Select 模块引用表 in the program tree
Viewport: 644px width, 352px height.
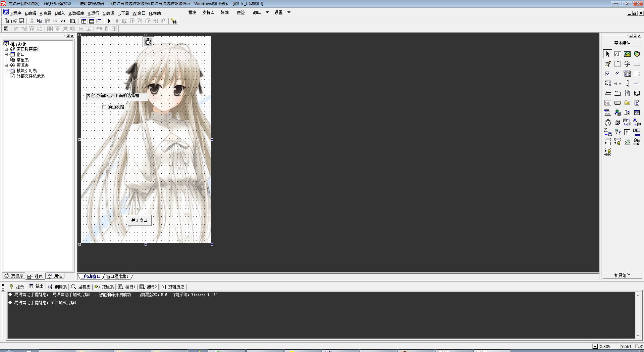[26, 71]
